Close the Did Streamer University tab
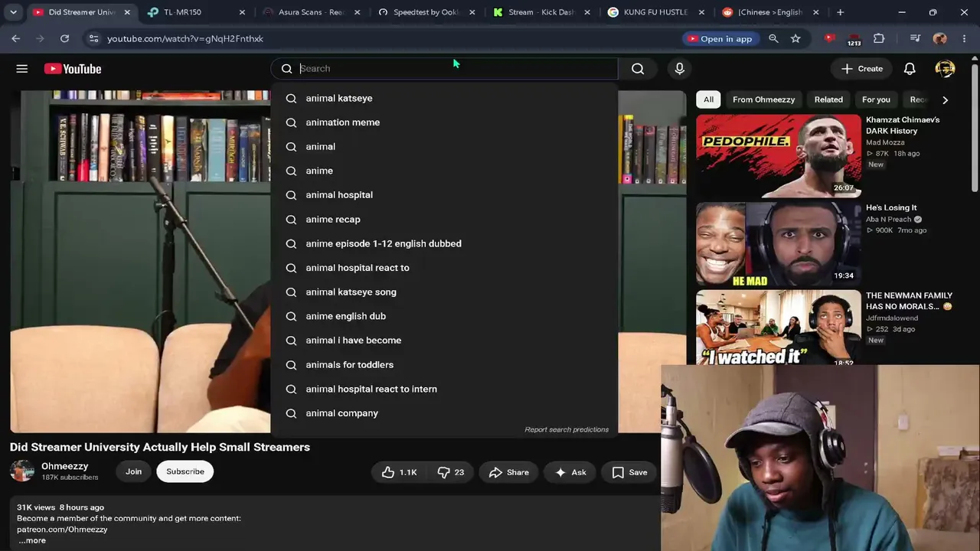 point(127,12)
